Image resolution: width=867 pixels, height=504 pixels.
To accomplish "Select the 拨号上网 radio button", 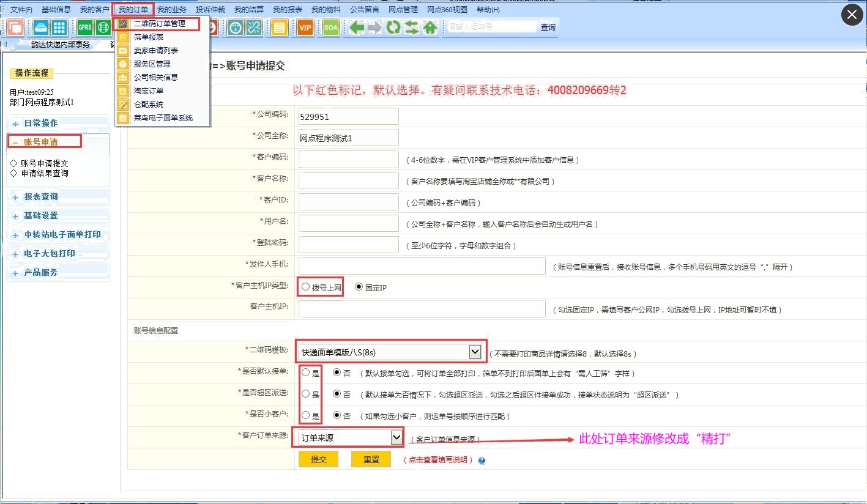I will pos(306,287).
